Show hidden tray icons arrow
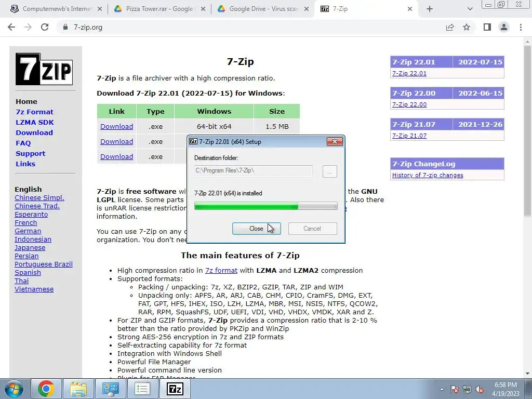The height and width of the screenshot is (399, 532). (442, 389)
